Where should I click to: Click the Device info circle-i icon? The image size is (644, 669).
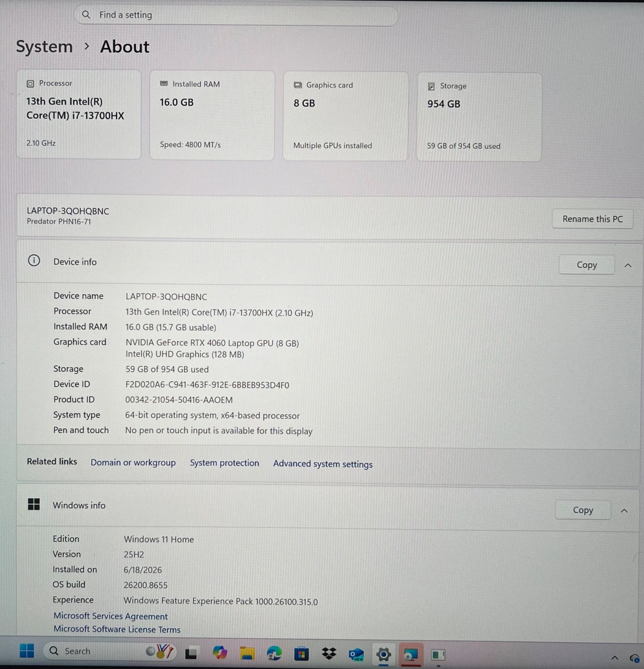34,261
